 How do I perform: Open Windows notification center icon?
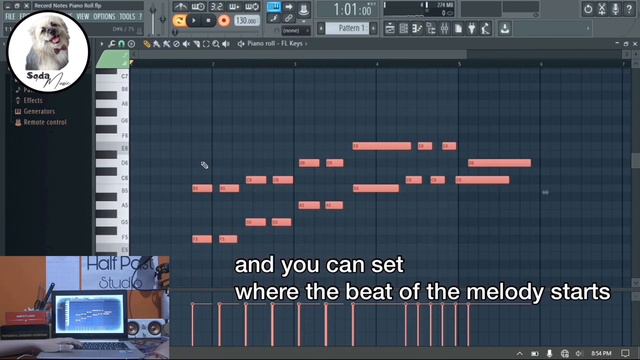tap(625, 353)
